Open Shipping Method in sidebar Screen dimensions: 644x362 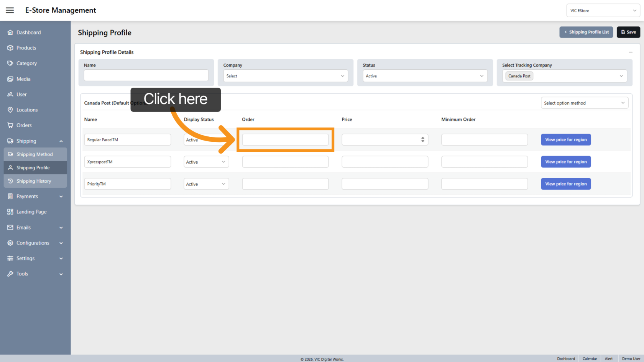tap(34, 154)
